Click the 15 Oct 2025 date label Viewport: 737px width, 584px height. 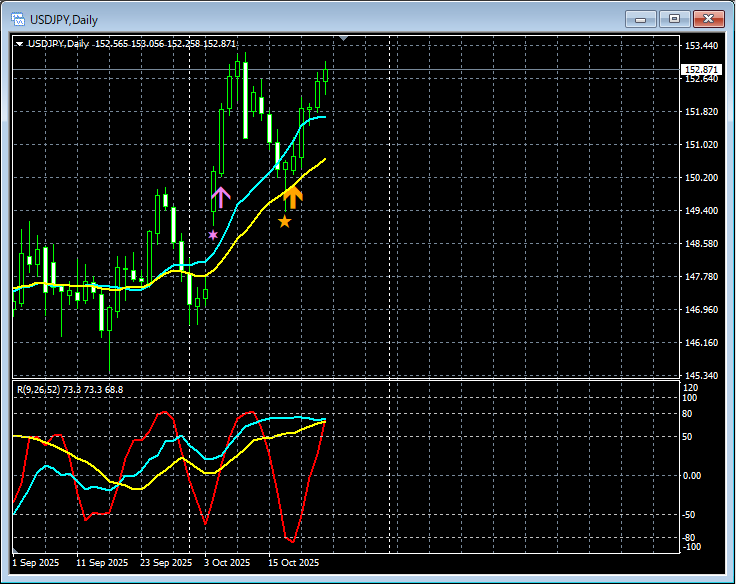[x=293, y=563]
